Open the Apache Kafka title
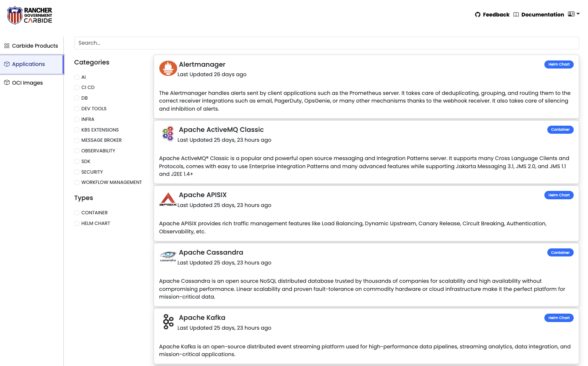Screen dimensions: 588x366 (x=202, y=318)
